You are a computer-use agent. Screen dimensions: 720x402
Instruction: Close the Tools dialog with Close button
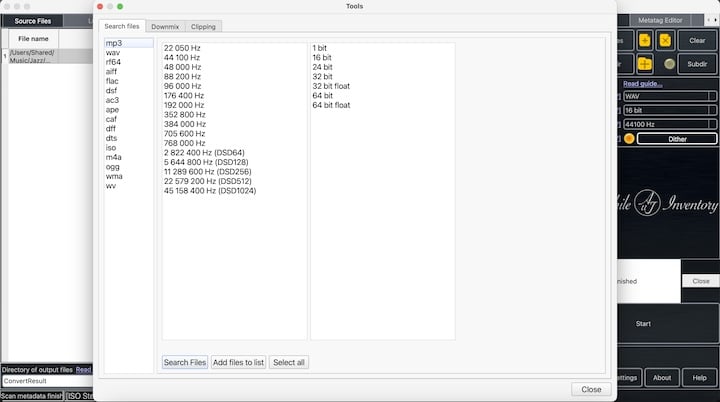pyautogui.click(x=591, y=389)
